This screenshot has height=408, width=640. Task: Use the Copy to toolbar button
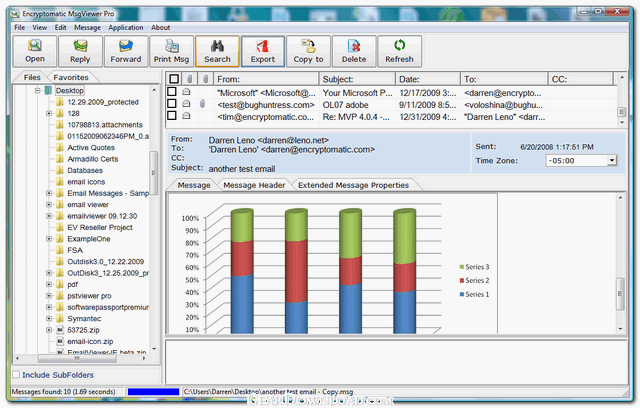(x=308, y=51)
